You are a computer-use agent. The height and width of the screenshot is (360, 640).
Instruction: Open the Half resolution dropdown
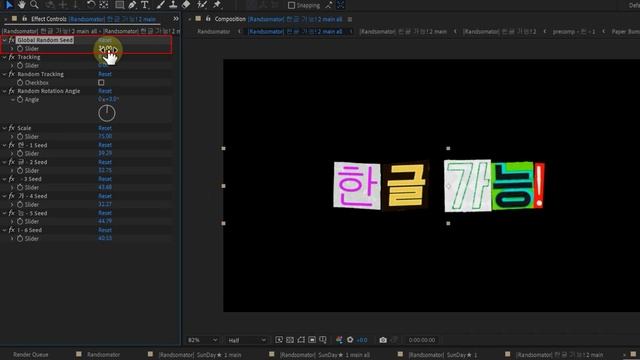tap(247, 340)
